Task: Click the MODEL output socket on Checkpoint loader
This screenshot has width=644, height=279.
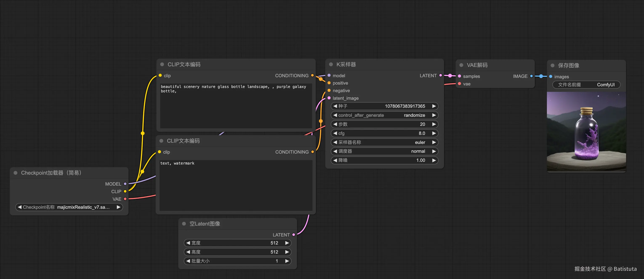Action: tap(125, 184)
